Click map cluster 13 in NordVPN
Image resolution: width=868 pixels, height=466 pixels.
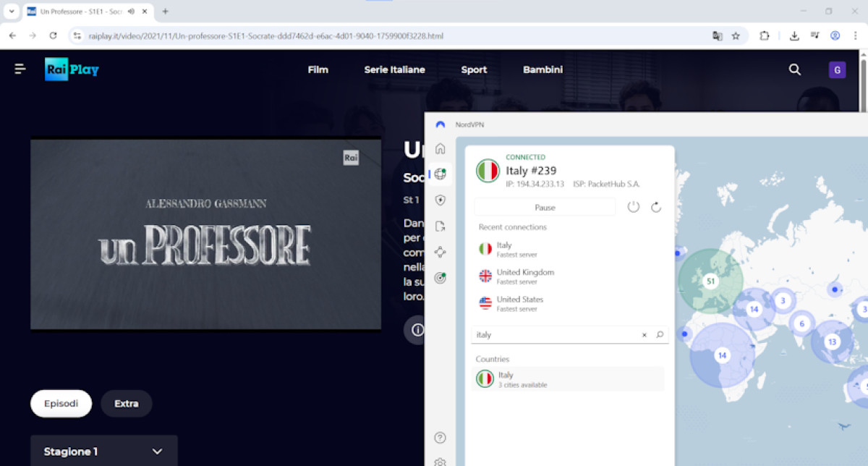click(x=832, y=342)
